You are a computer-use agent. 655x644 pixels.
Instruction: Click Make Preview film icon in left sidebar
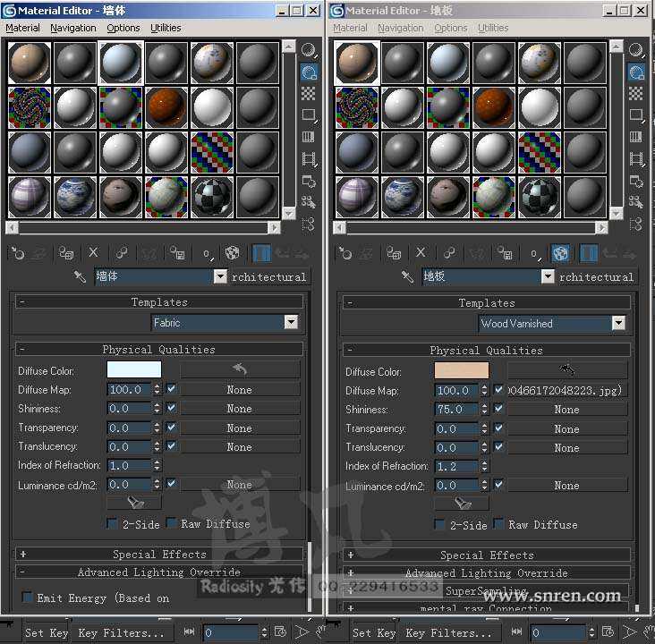coord(309,159)
